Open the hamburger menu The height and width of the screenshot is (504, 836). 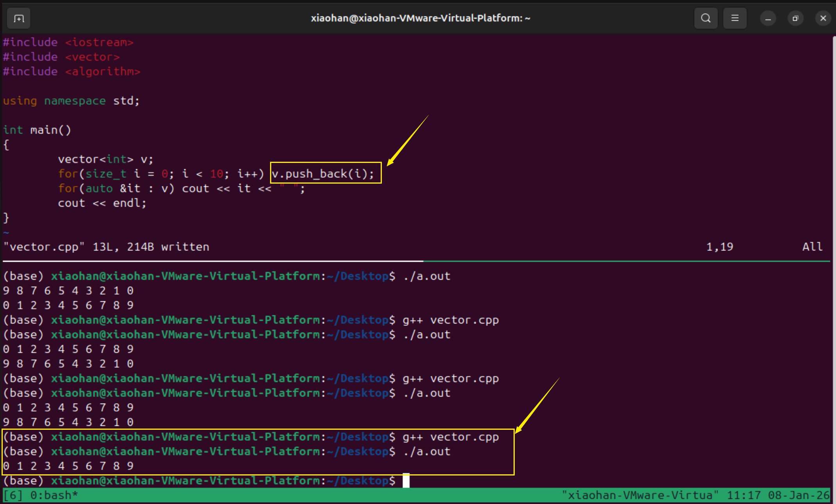pyautogui.click(x=734, y=18)
